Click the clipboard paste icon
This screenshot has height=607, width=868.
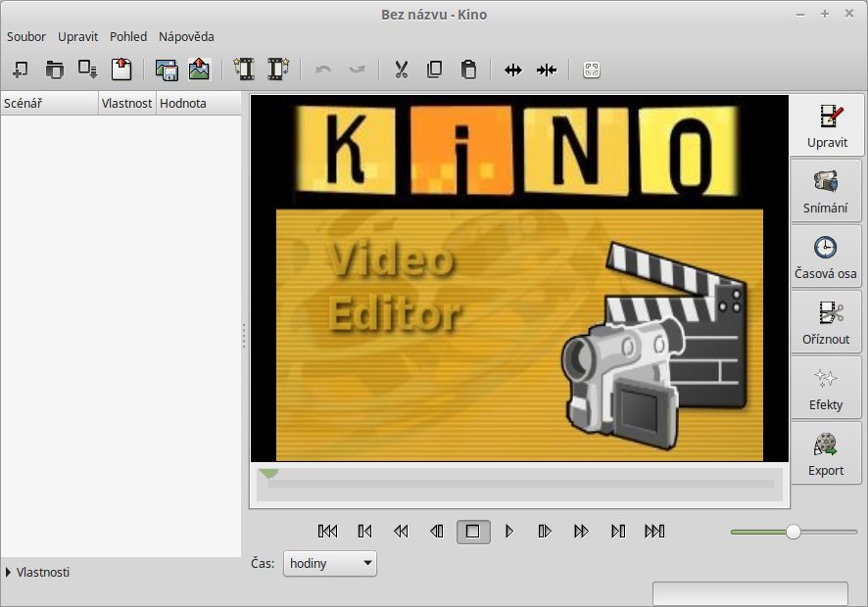tap(468, 70)
